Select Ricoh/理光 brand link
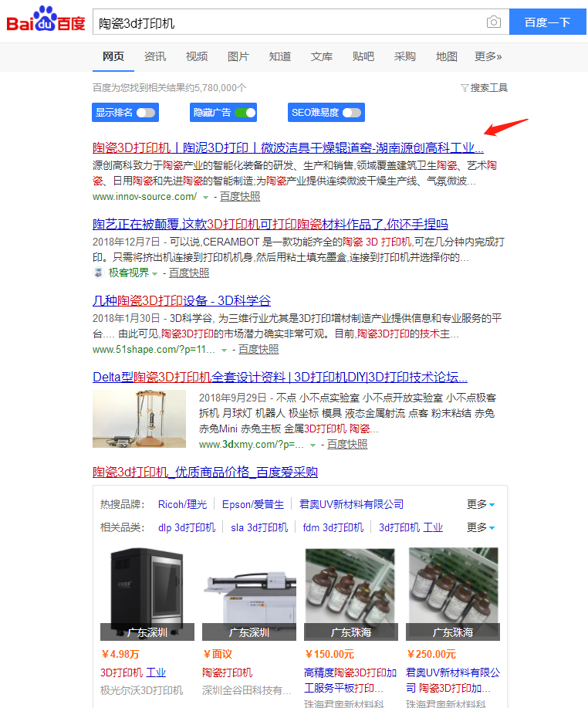This screenshot has width=588, height=708. tap(182, 504)
